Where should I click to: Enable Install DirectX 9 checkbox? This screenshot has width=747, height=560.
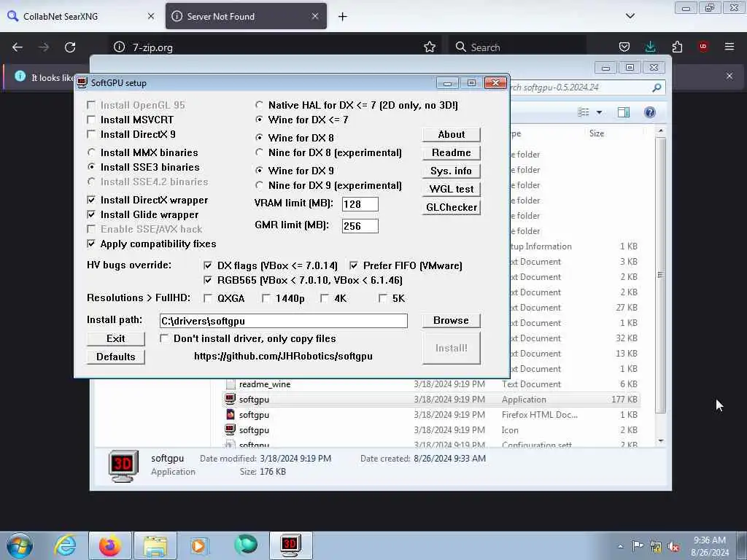[91, 134]
